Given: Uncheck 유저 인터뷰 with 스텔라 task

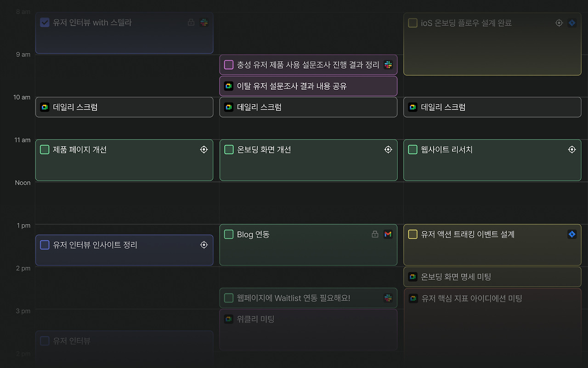Looking at the screenshot, I should (x=45, y=23).
